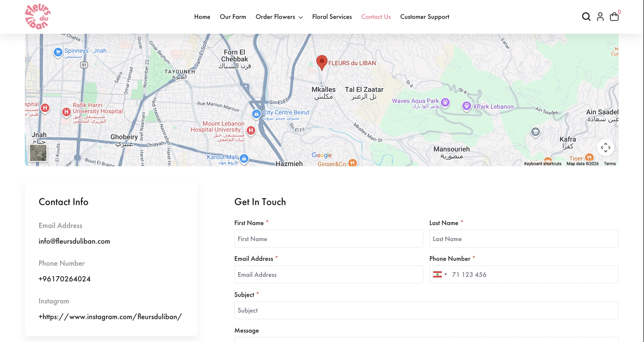644x342 pixels.
Task: Open the search icon in header
Action: pyautogui.click(x=586, y=17)
